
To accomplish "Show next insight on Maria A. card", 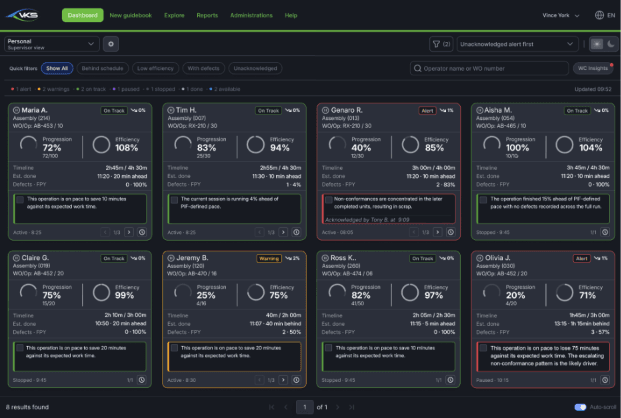I will (129, 232).
